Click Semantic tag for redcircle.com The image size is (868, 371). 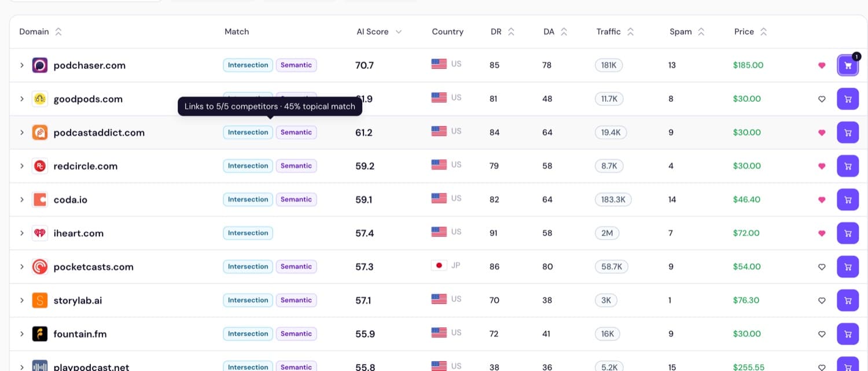(x=296, y=166)
